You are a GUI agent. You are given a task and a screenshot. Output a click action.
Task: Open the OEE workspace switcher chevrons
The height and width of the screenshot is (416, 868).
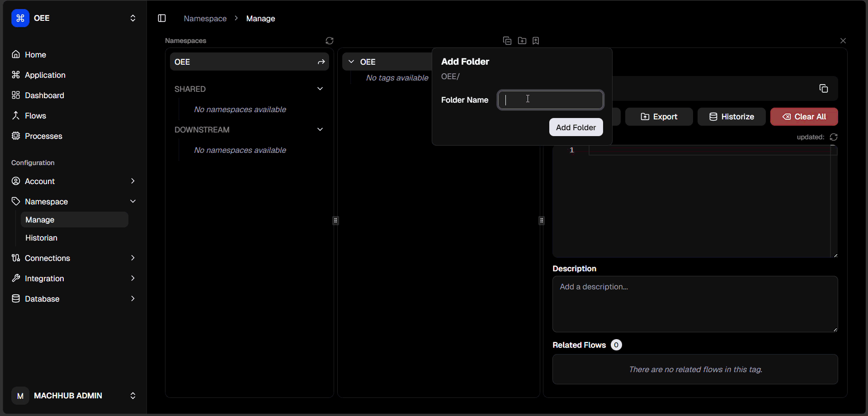coord(133,18)
